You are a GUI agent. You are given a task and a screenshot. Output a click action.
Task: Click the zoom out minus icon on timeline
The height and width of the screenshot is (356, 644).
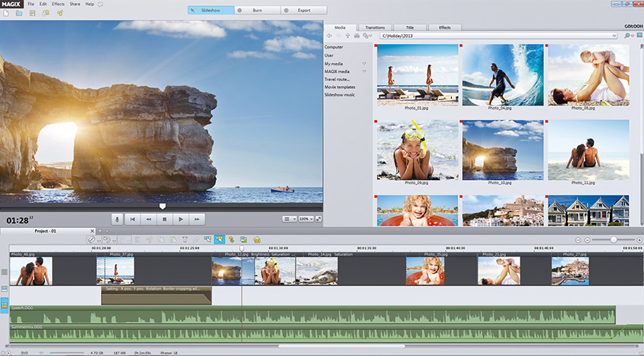coord(587,240)
